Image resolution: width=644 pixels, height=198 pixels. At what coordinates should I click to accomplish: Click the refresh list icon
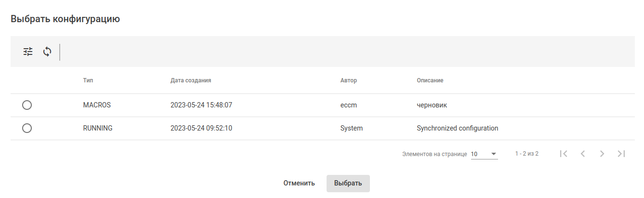(x=47, y=52)
